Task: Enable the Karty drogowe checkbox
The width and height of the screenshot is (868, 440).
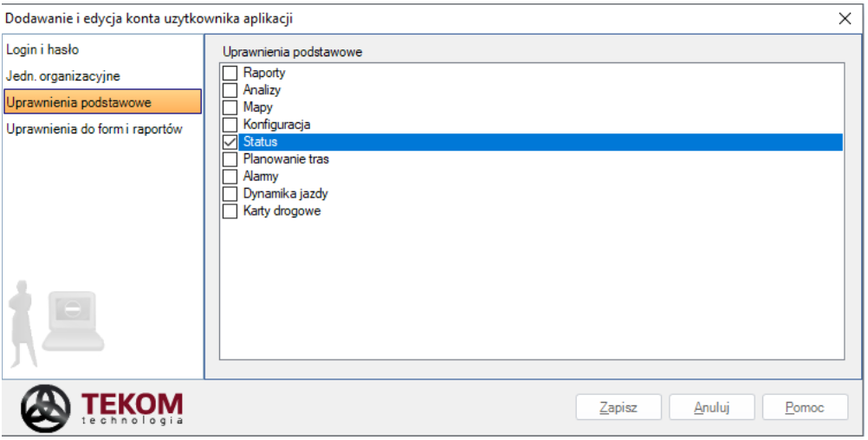Action: tap(230, 210)
